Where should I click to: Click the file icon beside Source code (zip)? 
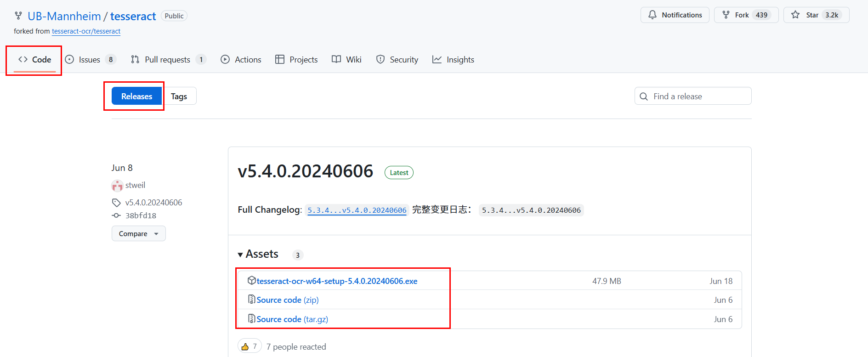(x=251, y=300)
